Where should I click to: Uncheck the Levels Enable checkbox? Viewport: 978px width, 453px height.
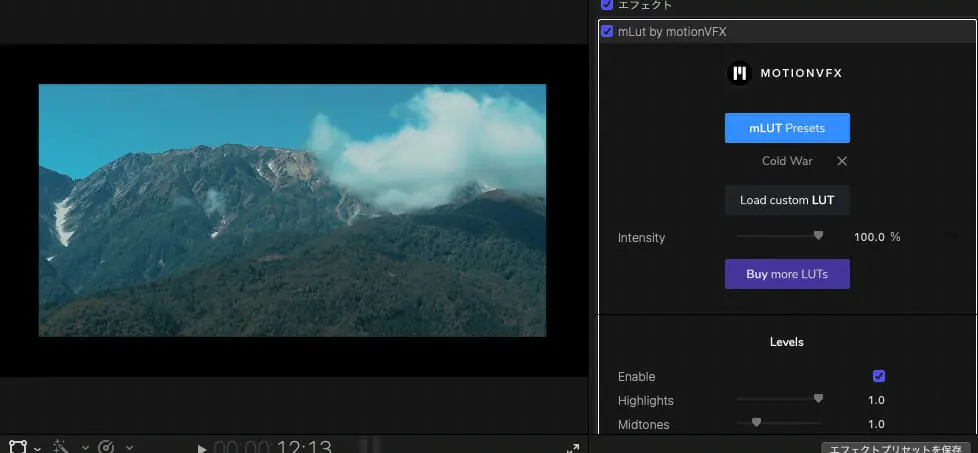[879, 377]
